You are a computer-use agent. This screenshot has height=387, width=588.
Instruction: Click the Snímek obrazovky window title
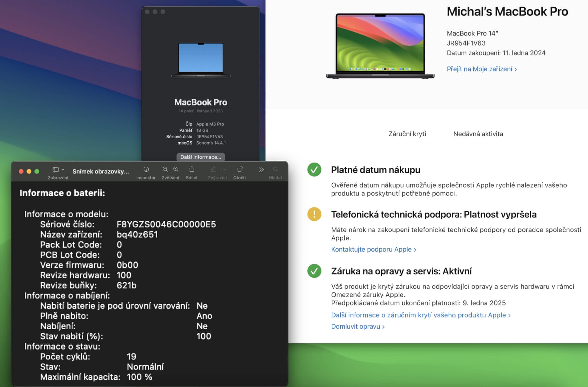tap(101, 171)
